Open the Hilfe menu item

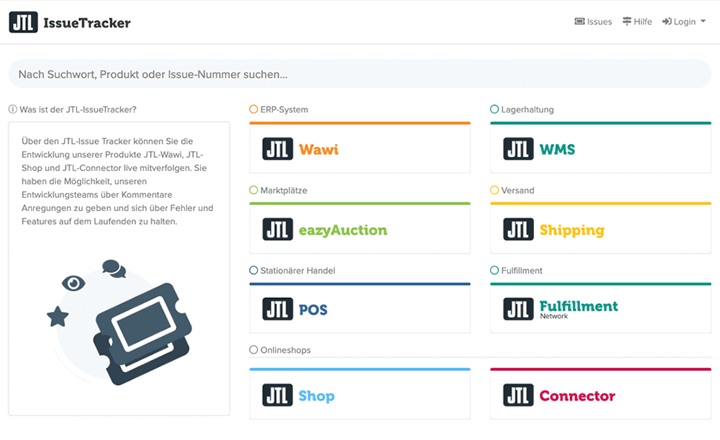pos(636,21)
